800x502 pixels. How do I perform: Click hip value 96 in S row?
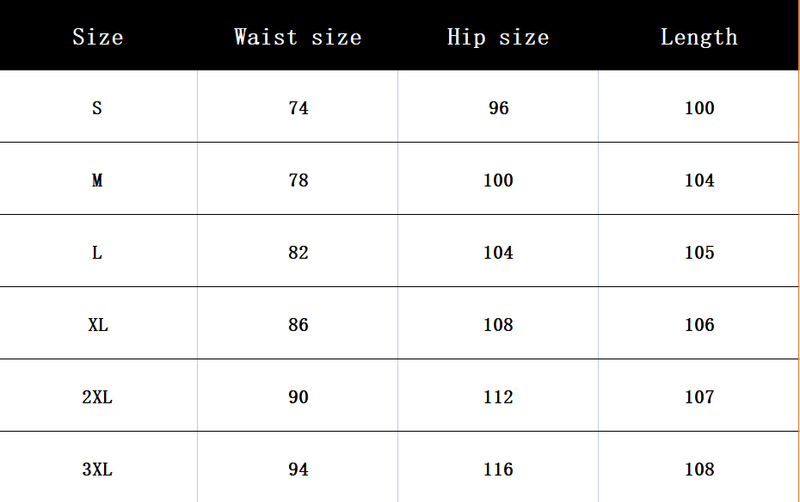[499, 108]
